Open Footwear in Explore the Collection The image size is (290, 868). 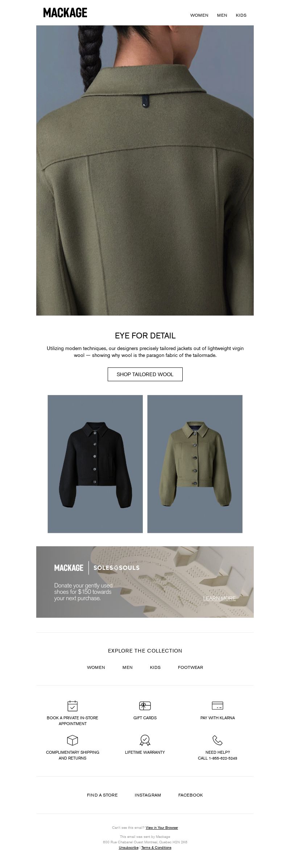(190, 667)
